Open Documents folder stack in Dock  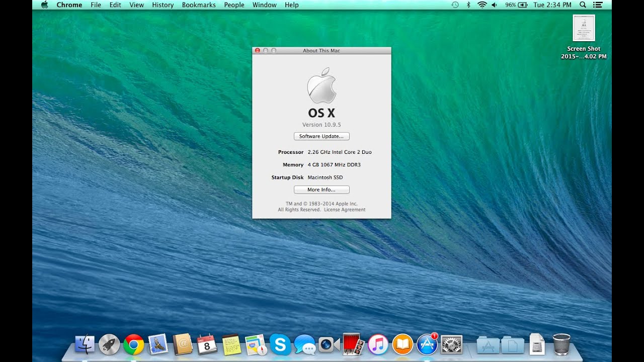(x=513, y=345)
